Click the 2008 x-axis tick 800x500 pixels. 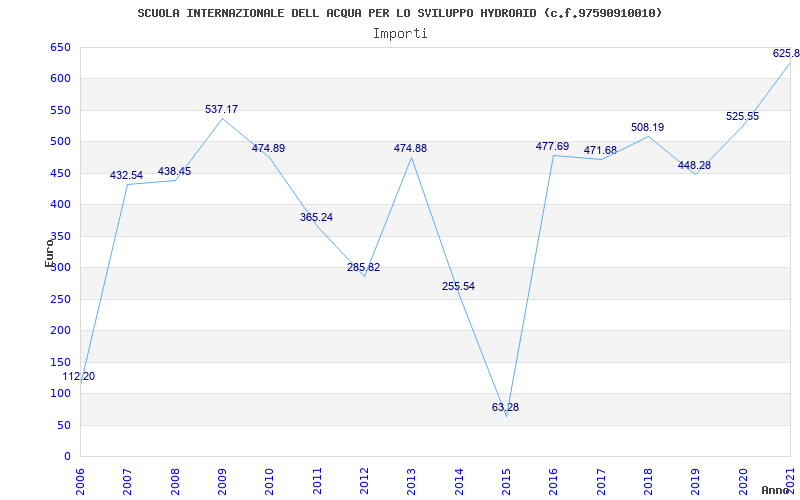175,481
